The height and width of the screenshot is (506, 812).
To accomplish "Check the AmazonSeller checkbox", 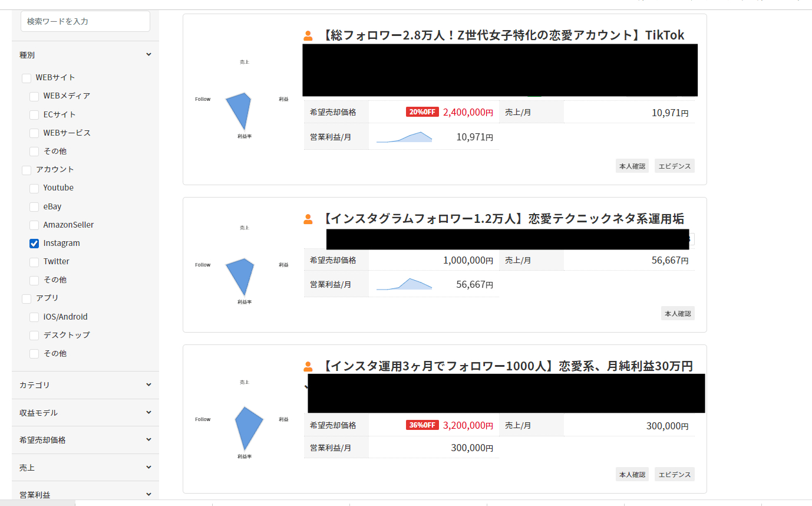I will tap(34, 225).
